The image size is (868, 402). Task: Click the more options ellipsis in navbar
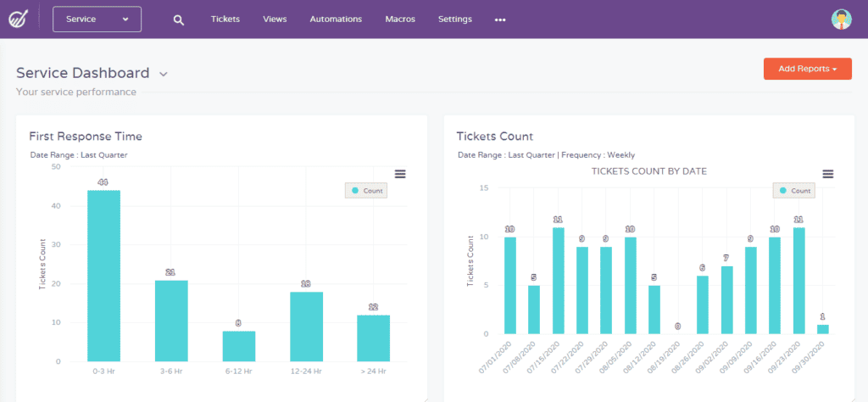click(x=500, y=20)
